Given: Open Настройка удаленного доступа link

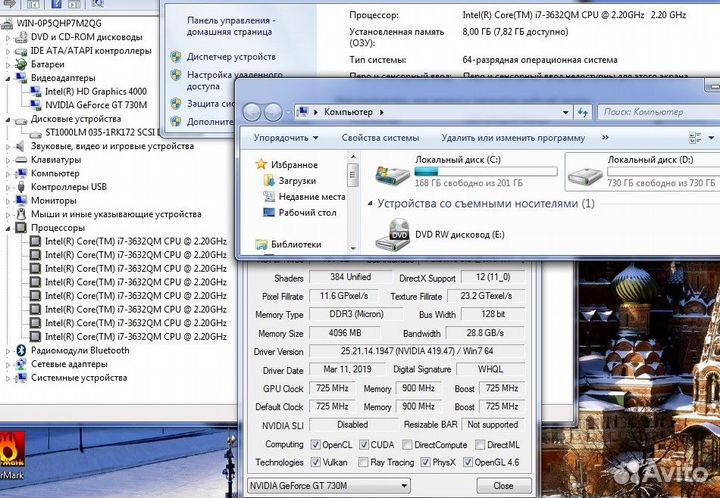Looking at the screenshot, I should point(235,80).
